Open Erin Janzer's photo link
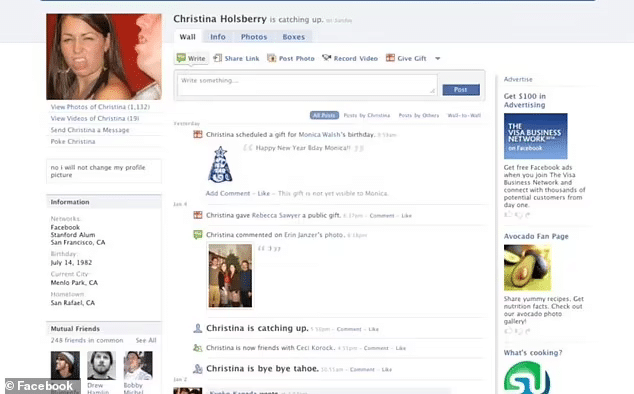 314,235
